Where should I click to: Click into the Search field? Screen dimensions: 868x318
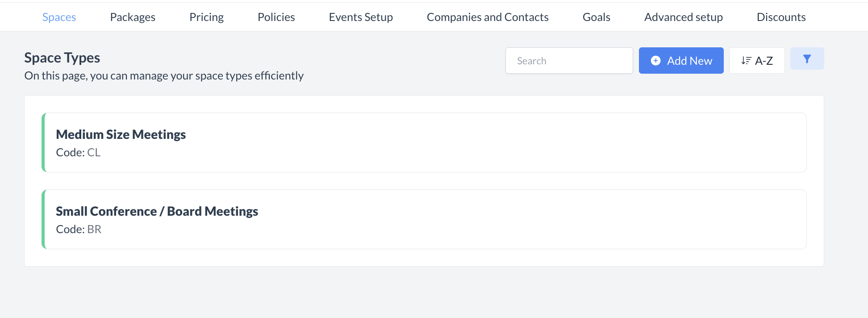[569, 61]
